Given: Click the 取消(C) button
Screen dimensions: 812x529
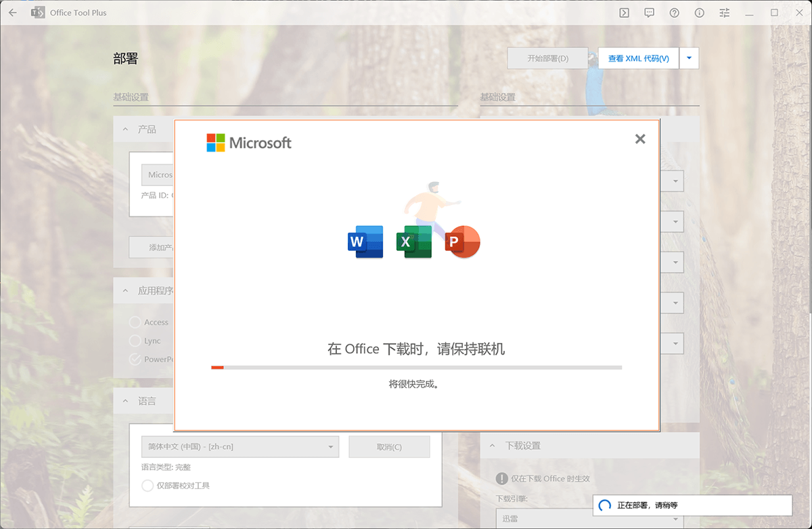Looking at the screenshot, I should coord(389,446).
